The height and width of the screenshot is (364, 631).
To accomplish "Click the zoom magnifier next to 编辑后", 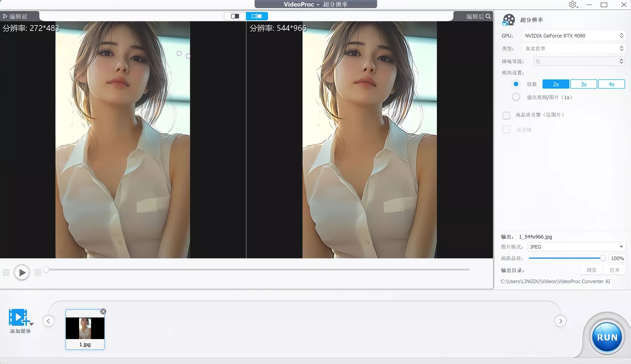I will coord(488,16).
